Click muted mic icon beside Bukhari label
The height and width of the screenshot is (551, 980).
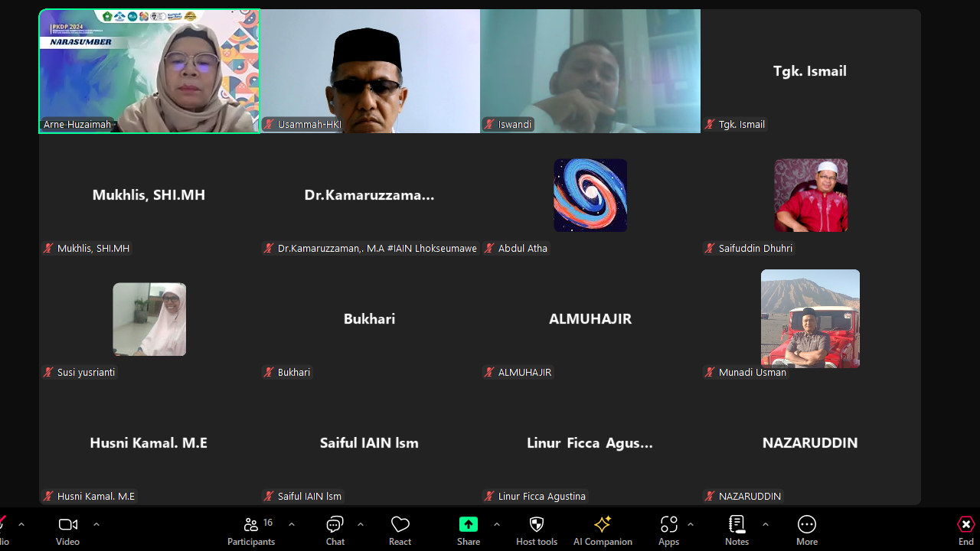[x=269, y=372]
